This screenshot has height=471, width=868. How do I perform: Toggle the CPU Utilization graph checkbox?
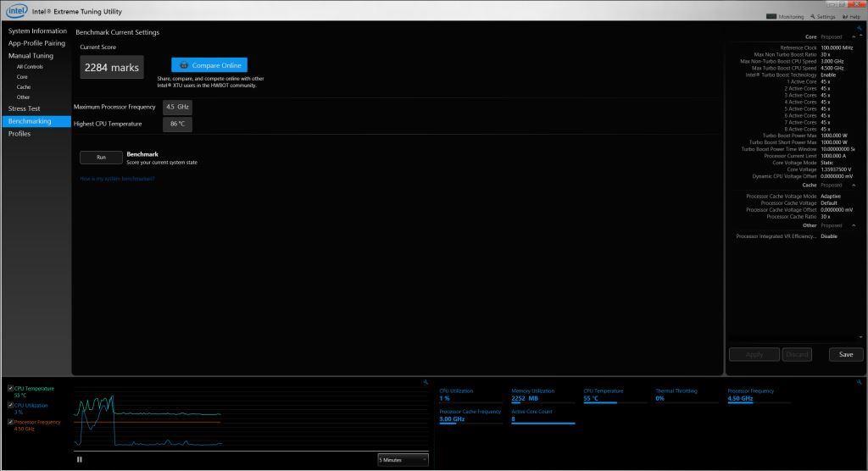pyautogui.click(x=10, y=405)
